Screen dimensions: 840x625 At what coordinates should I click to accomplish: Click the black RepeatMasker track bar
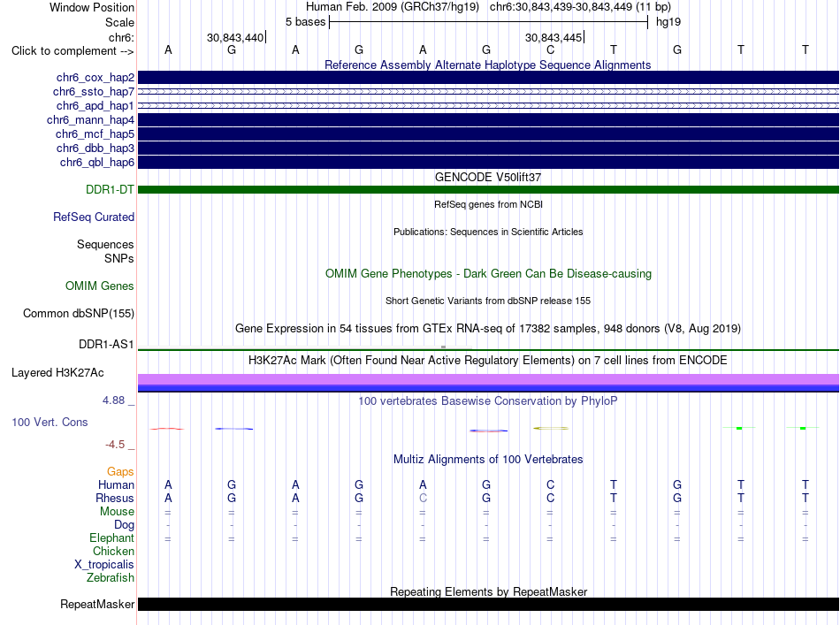pos(488,604)
